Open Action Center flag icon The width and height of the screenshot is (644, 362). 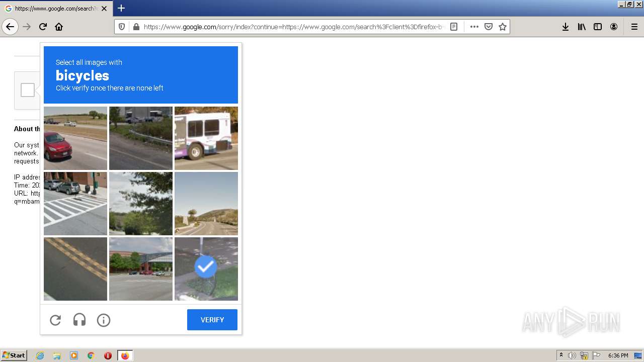click(x=596, y=355)
